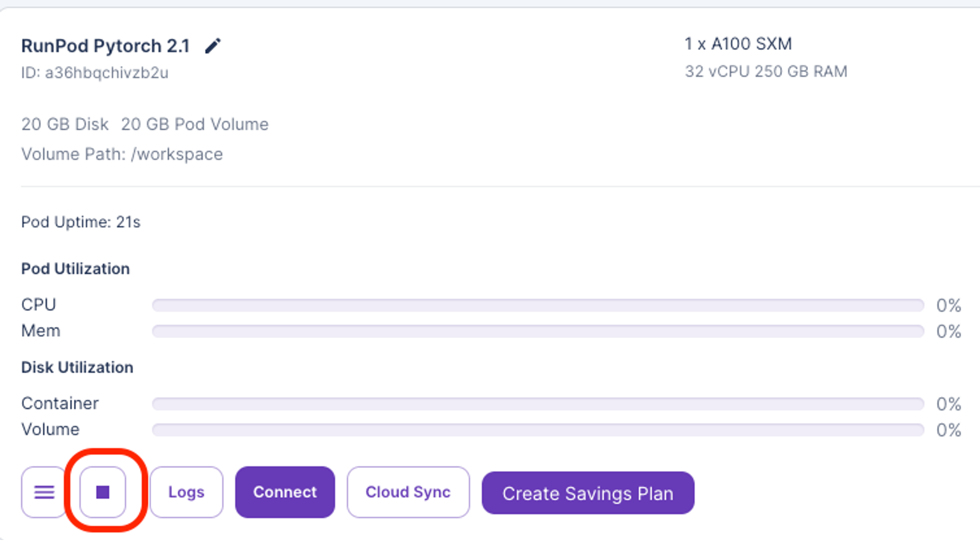Image resolution: width=980 pixels, height=540 pixels.
Task: Click the Pod Uptime 21s text
Action: click(x=81, y=222)
